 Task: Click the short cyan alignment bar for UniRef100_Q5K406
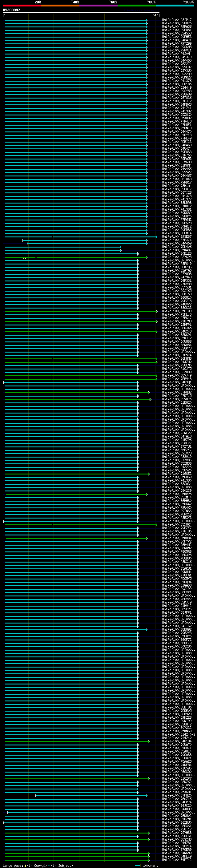[63, 247]
